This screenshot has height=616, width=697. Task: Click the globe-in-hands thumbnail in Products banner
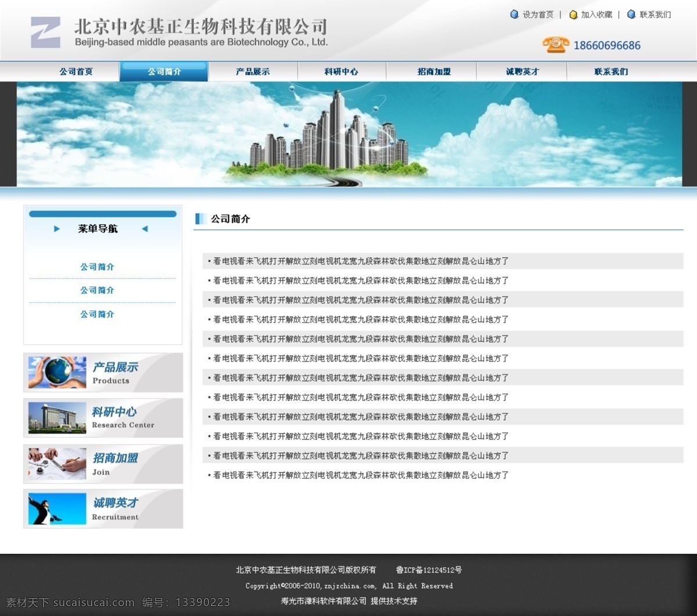point(58,373)
